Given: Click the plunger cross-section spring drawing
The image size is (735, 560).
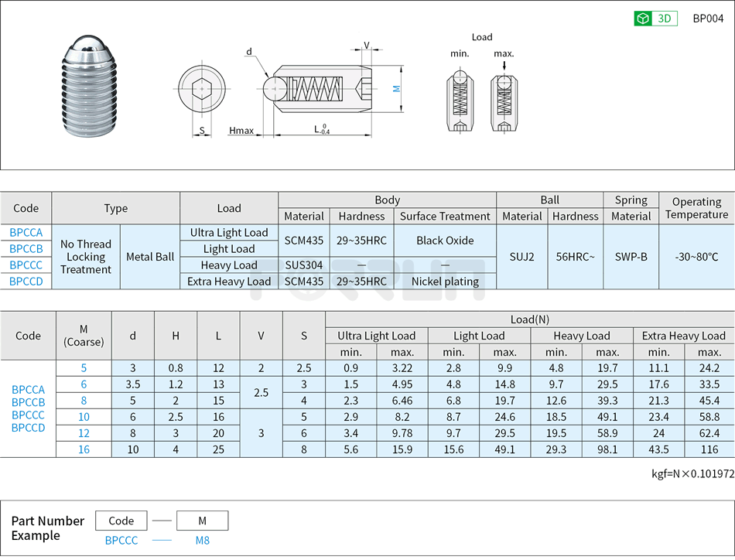Looking at the screenshot, I should pos(321,89).
